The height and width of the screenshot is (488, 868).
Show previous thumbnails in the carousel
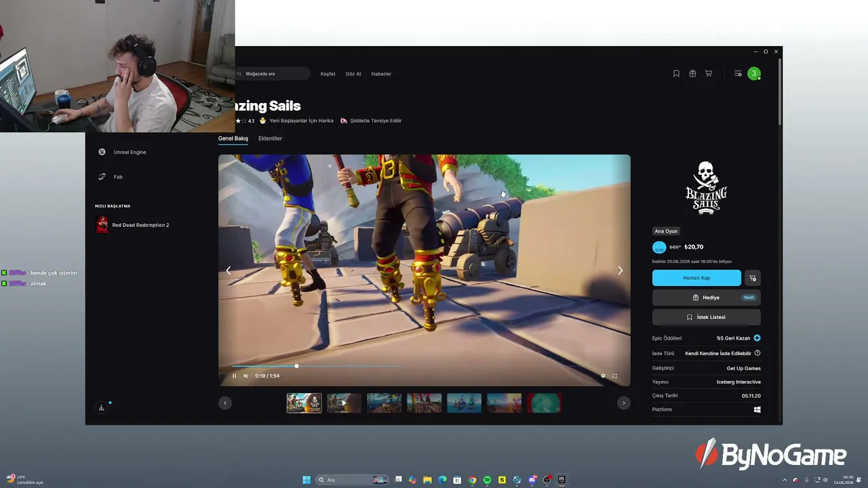click(225, 403)
